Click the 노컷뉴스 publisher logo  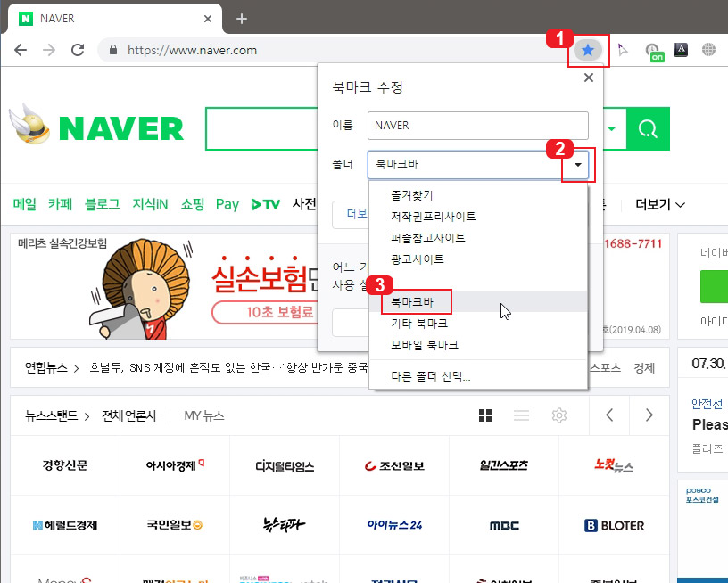614,465
